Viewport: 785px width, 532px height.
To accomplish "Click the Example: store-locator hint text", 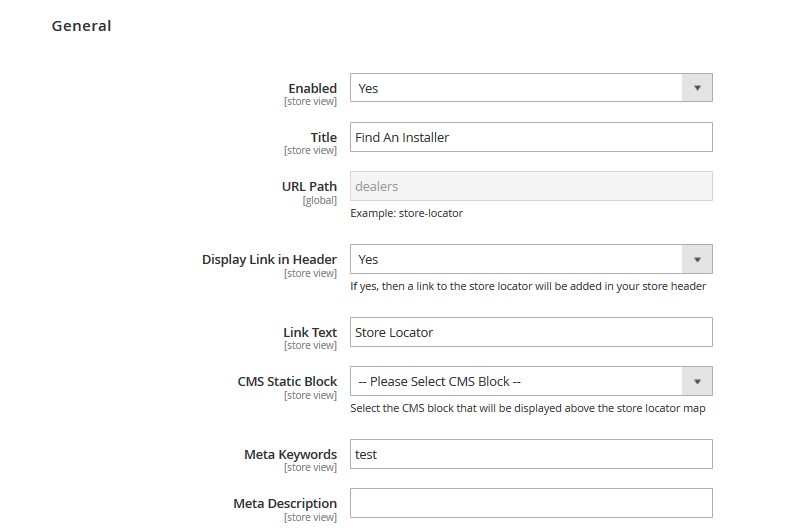I will (407, 213).
